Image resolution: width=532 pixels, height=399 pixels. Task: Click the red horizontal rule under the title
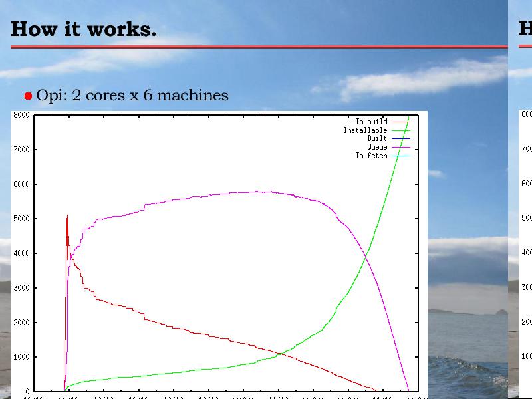tap(258, 47)
